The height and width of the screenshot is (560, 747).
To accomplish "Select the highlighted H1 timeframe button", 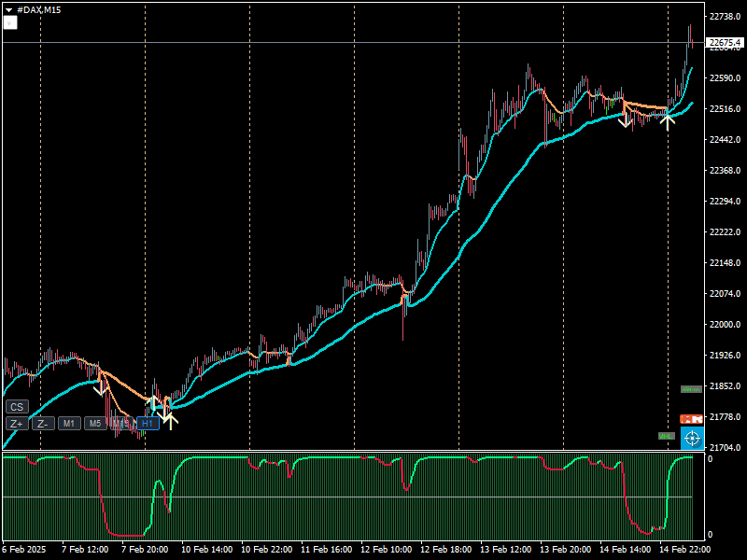I will [148, 424].
